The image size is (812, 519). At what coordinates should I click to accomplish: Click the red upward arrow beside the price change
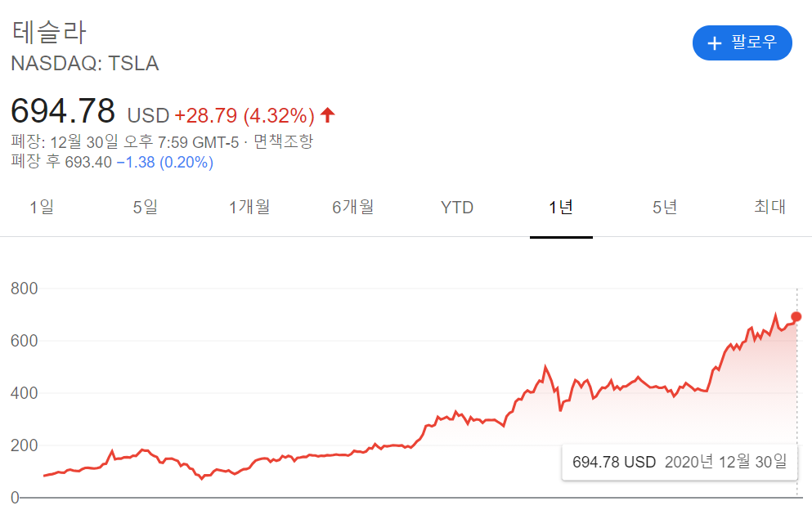(x=326, y=114)
